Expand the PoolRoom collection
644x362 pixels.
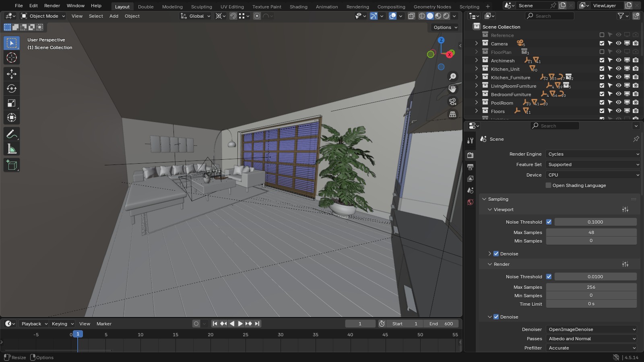click(x=477, y=103)
